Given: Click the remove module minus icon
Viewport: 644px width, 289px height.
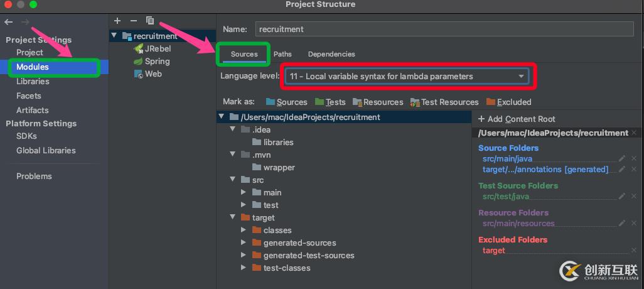Looking at the screenshot, I should tap(133, 21).
